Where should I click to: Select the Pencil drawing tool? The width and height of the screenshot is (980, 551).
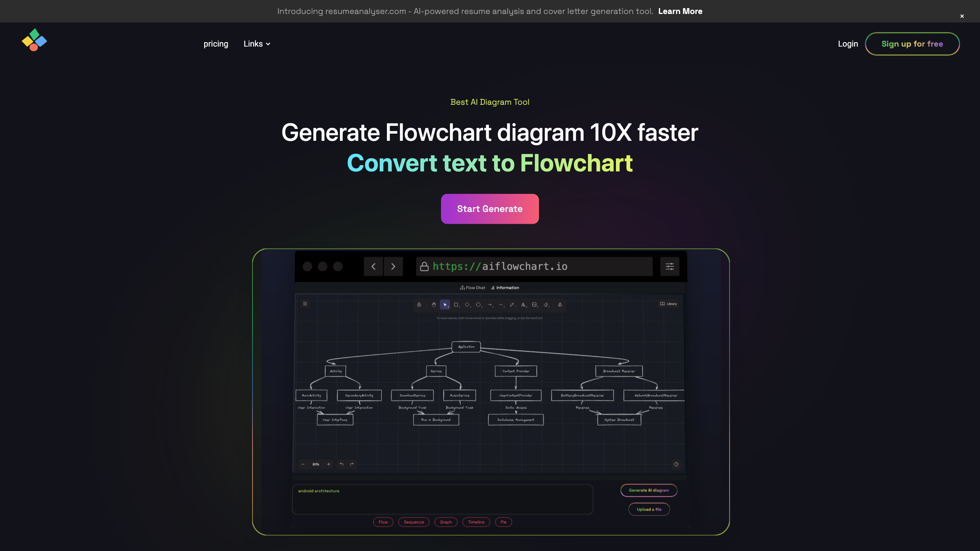[x=512, y=305]
